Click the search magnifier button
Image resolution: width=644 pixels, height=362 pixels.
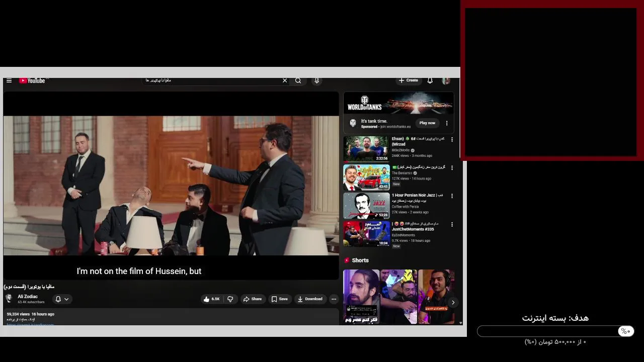tap(298, 80)
